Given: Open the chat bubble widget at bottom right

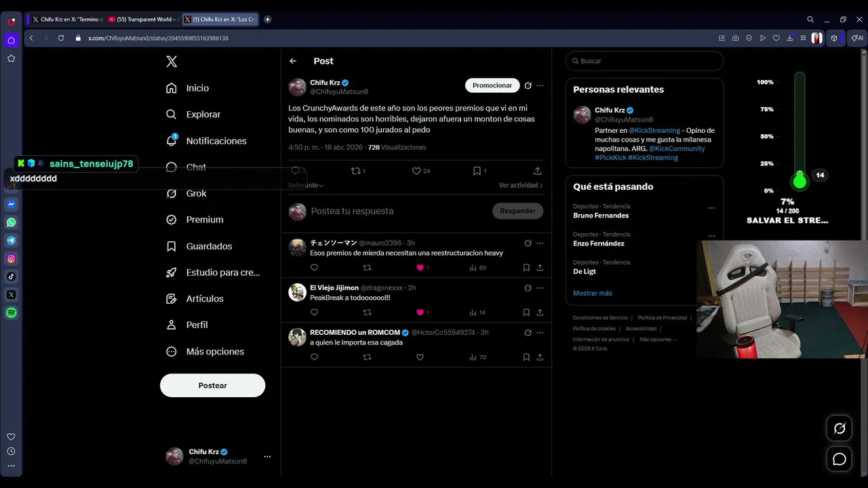Looking at the screenshot, I should [x=840, y=460].
